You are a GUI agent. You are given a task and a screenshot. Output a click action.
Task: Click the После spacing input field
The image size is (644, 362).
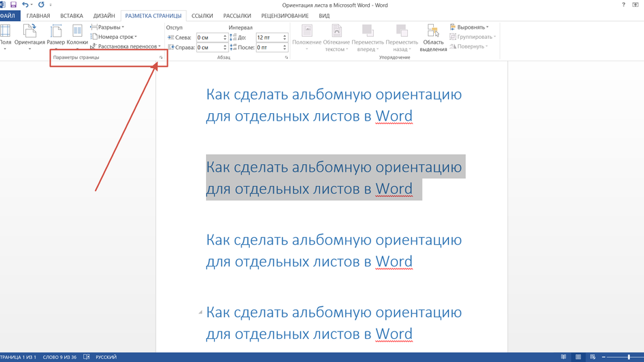pyautogui.click(x=269, y=48)
